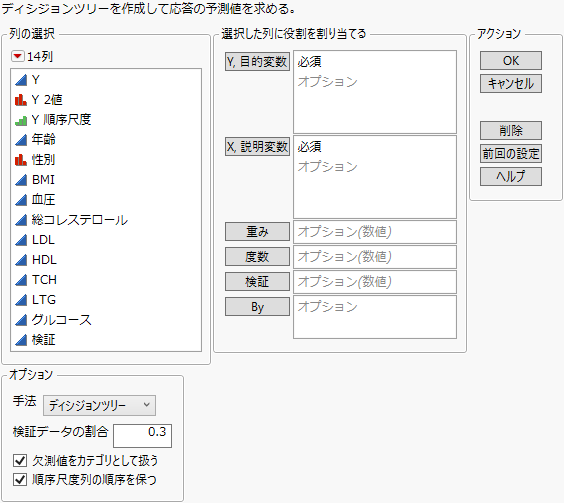Assign role with X, 説明変数 button

tap(258, 146)
